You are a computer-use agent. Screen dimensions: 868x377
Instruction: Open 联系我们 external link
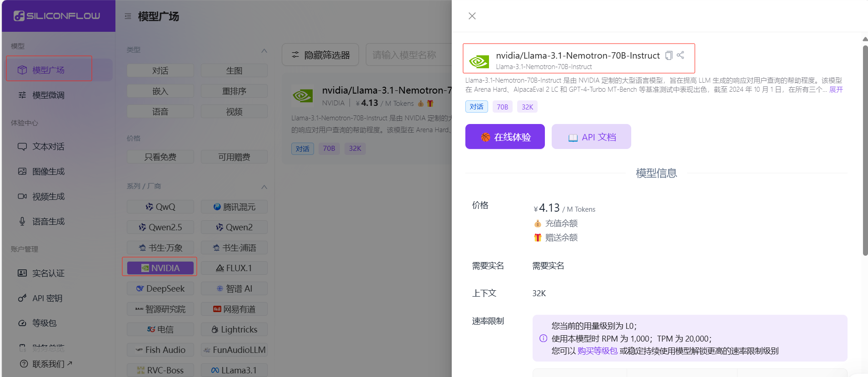coord(46,364)
